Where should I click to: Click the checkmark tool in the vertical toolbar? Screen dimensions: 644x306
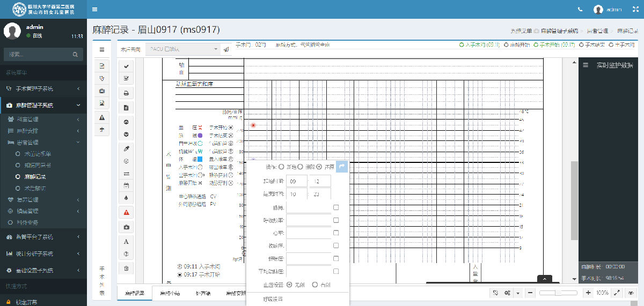126,66
